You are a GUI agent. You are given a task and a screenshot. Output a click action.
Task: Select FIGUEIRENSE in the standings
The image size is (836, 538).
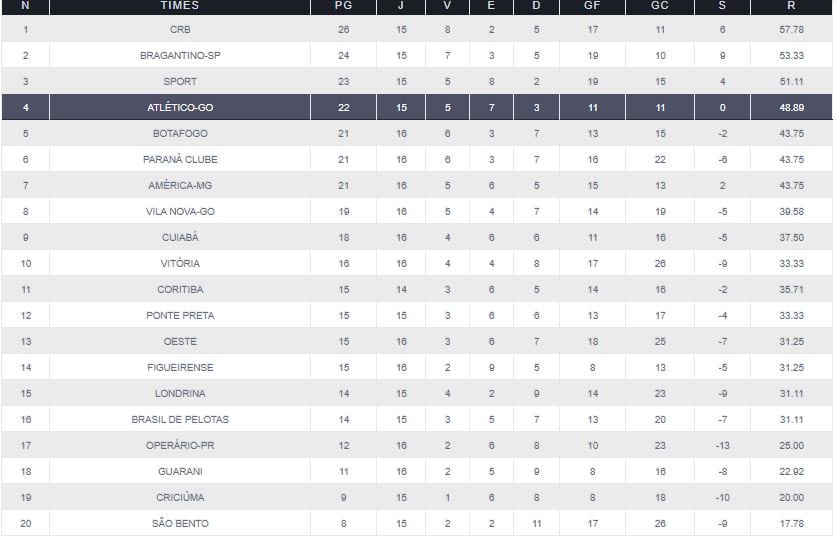[x=180, y=367]
